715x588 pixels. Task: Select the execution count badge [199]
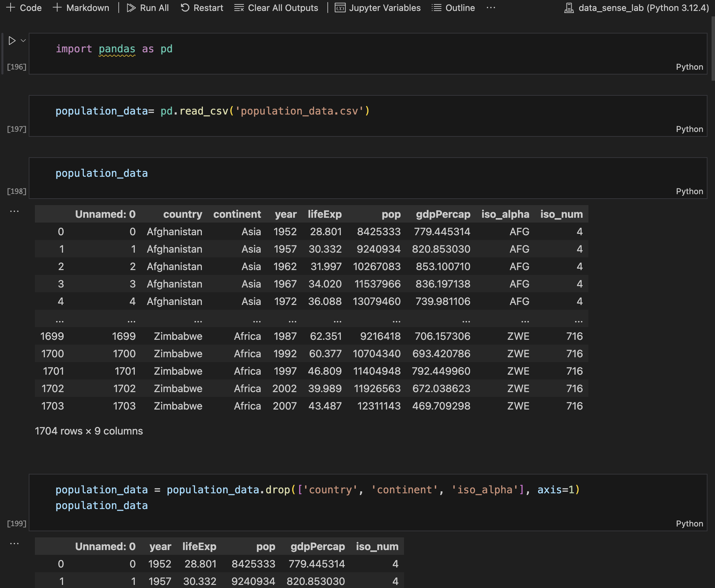coord(17,523)
